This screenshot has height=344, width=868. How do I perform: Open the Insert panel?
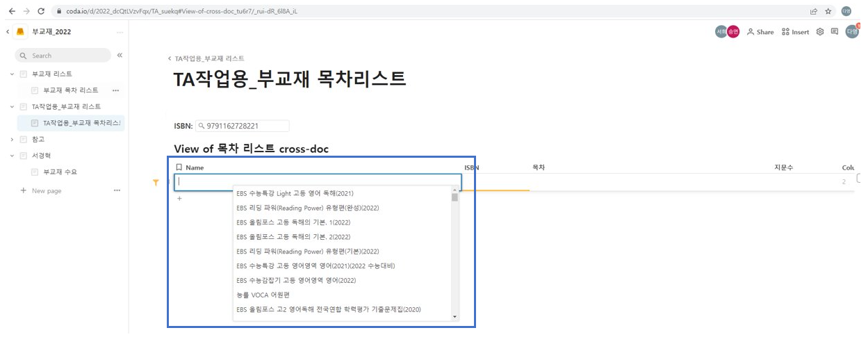pos(796,32)
